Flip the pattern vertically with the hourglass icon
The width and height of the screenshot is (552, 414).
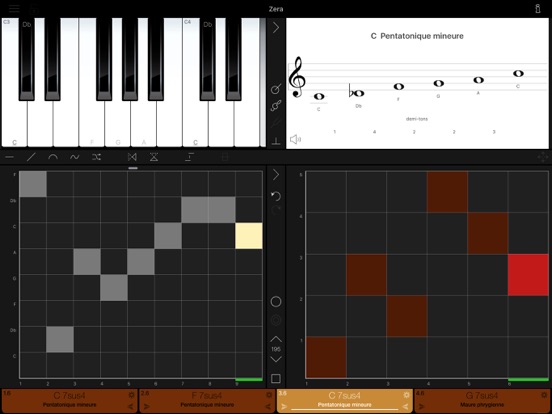[154, 157]
